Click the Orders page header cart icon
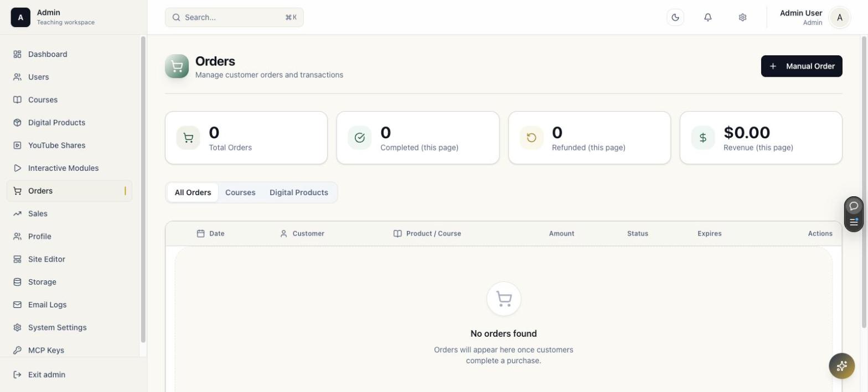The image size is (868, 392). (x=177, y=66)
